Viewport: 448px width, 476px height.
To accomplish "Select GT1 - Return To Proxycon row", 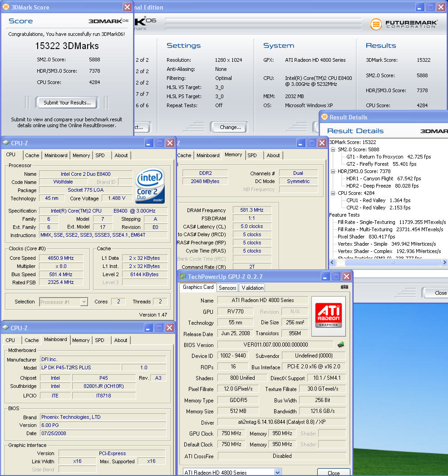I will coord(389,157).
